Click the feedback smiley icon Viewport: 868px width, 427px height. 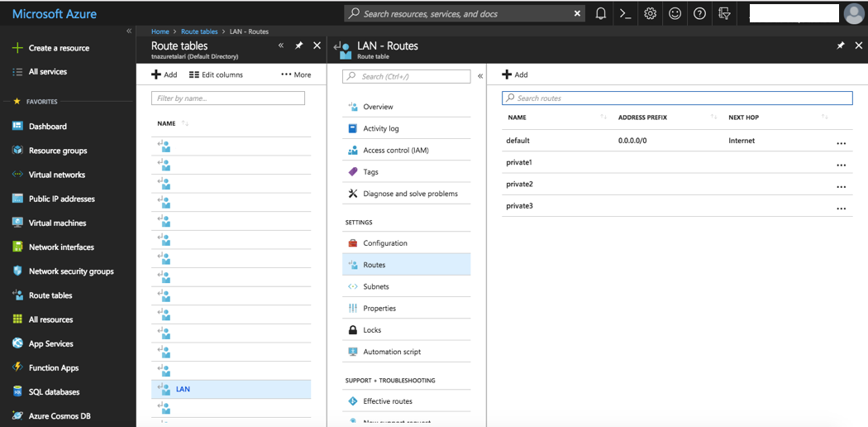(x=675, y=13)
